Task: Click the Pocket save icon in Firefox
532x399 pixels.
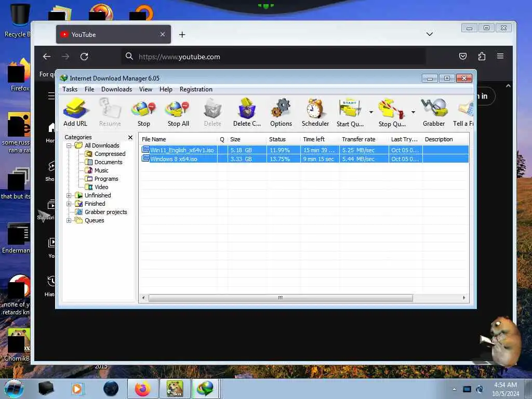Action: [x=463, y=56]
